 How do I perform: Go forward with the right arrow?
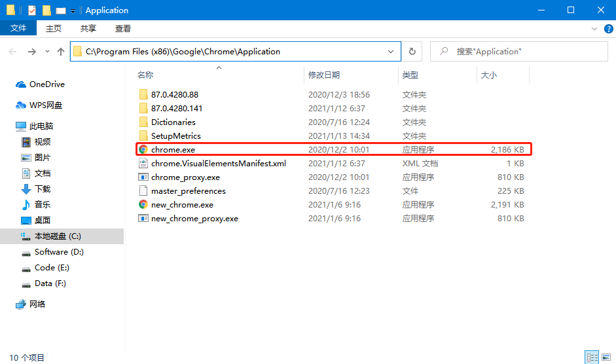coord(32,52)
